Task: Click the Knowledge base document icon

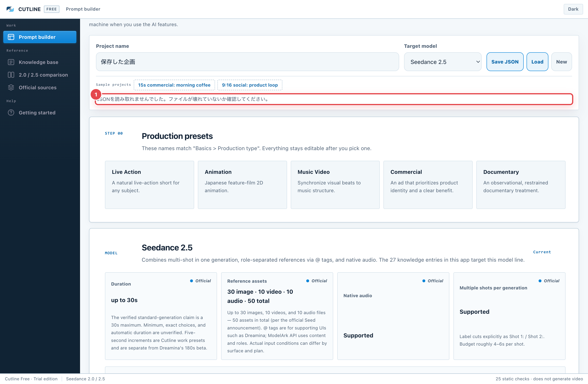Action: tap(11, 62)
